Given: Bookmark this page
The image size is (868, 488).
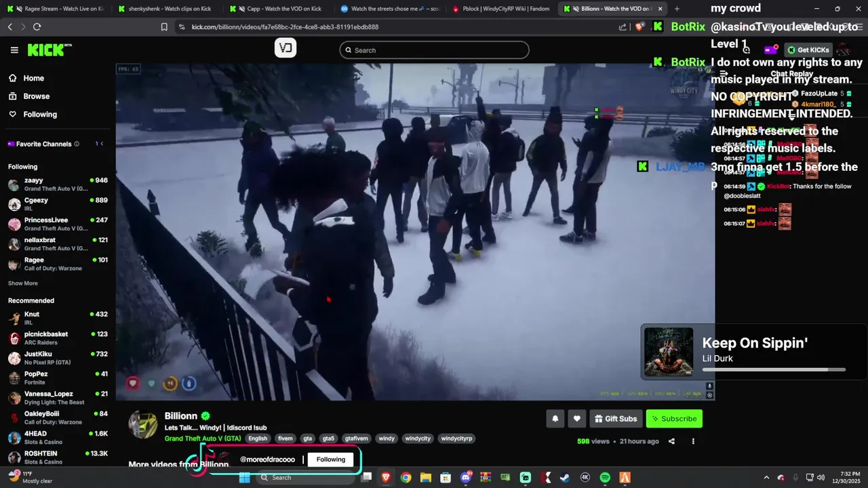Looking at the screenshot, I should [164, 27].
